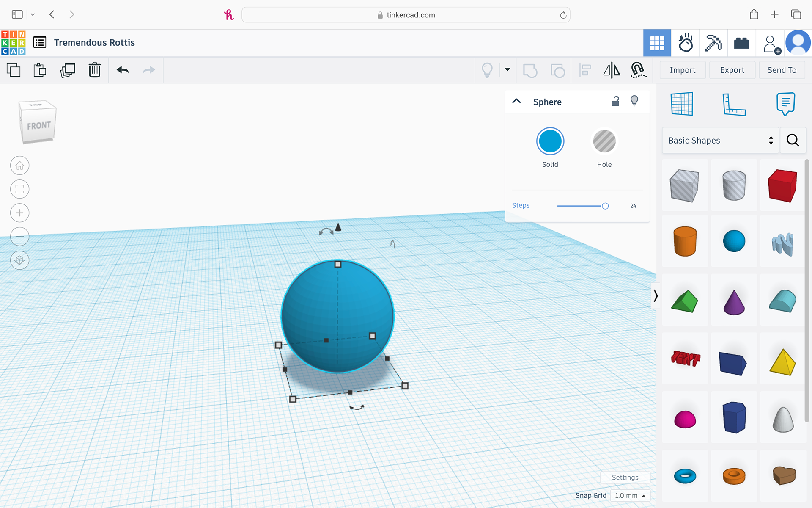Viewport: 812px width, 508px height.
Task: Redo the last undone action
Action: tap(149, 70)
